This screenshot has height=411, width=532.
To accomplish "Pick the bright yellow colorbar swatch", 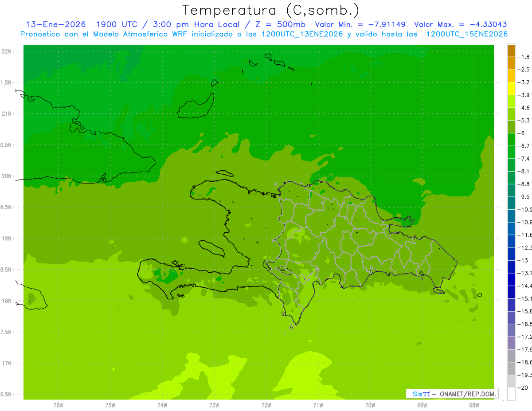I will click(511, 89).
